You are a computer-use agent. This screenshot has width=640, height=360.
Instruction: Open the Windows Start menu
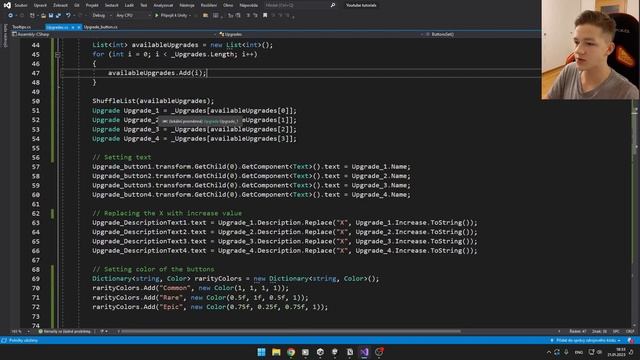click(x=261, y=352)
